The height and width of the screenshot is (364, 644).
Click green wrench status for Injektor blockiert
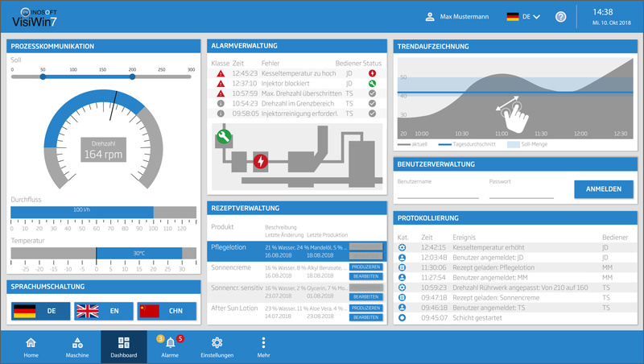click(x=372, y=83)
